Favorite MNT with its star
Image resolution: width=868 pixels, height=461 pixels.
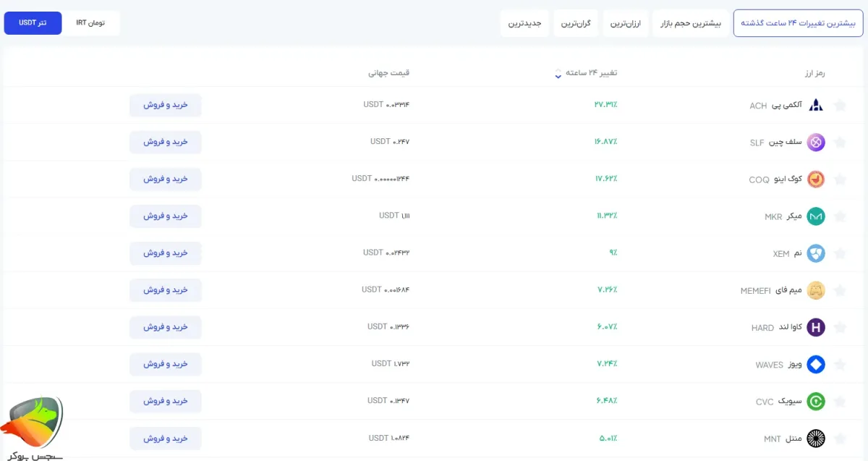(x=840, y=438)
